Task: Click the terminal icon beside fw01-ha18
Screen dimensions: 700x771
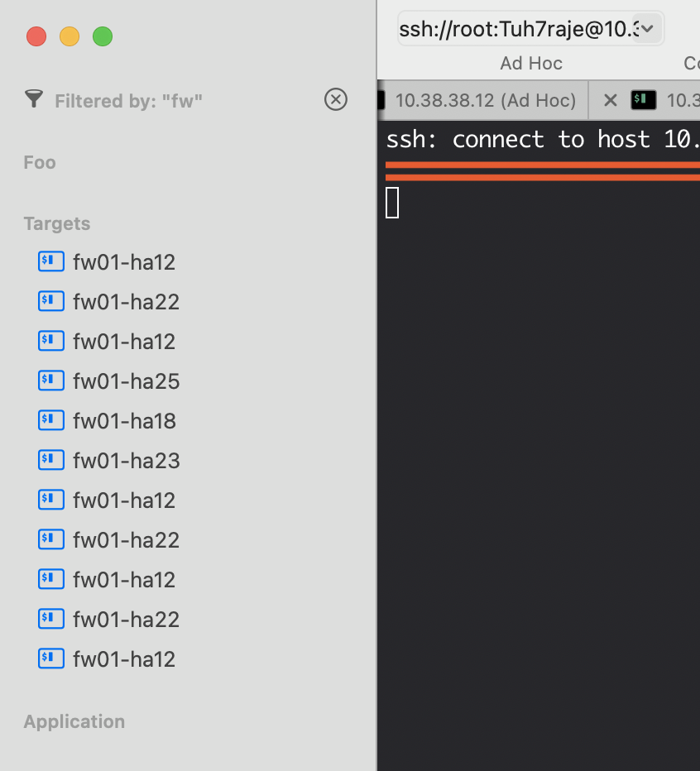Action: tap(51, 420)
